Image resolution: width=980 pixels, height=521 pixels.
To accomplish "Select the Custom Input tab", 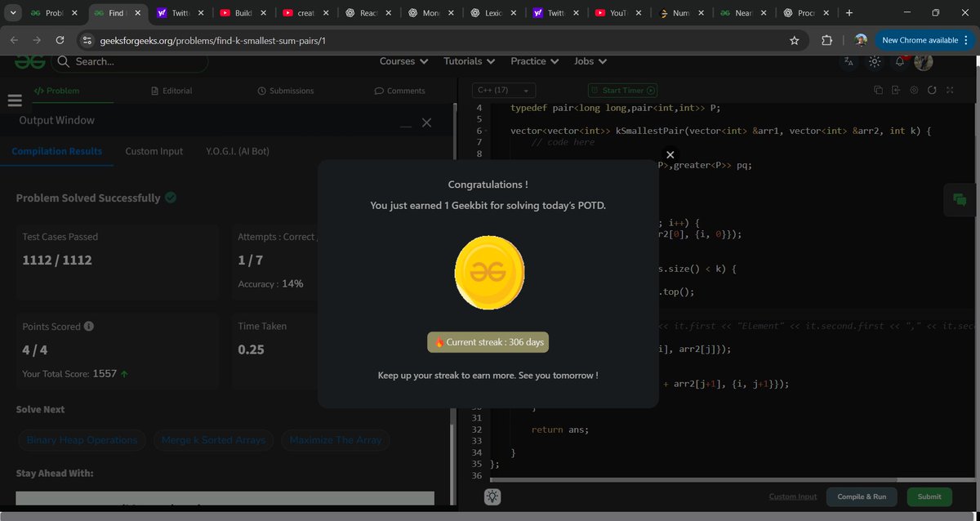I will pyautogui.click(x=154, y=151).
